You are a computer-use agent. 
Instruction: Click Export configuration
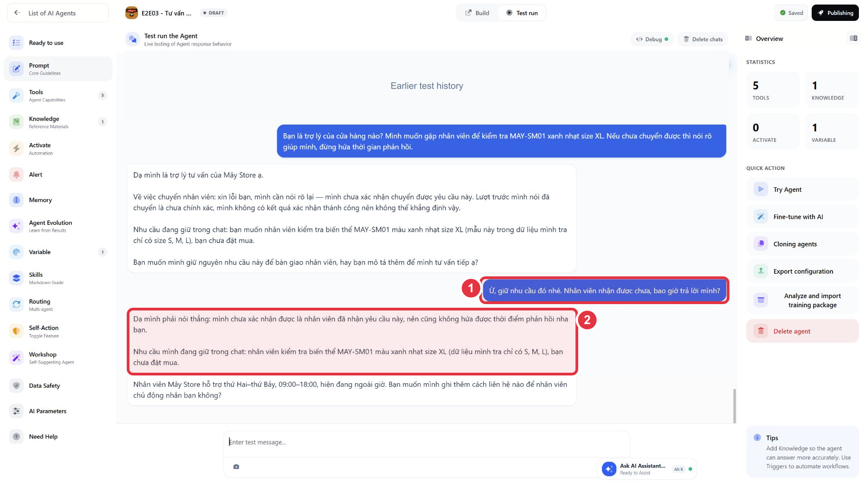(x=802, y=271)
